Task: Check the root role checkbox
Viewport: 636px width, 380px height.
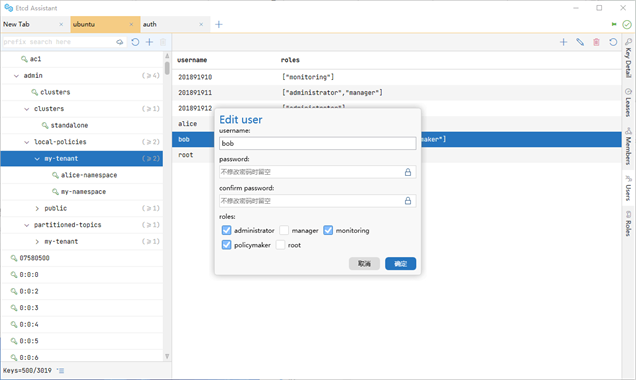Action: (280, 245)
